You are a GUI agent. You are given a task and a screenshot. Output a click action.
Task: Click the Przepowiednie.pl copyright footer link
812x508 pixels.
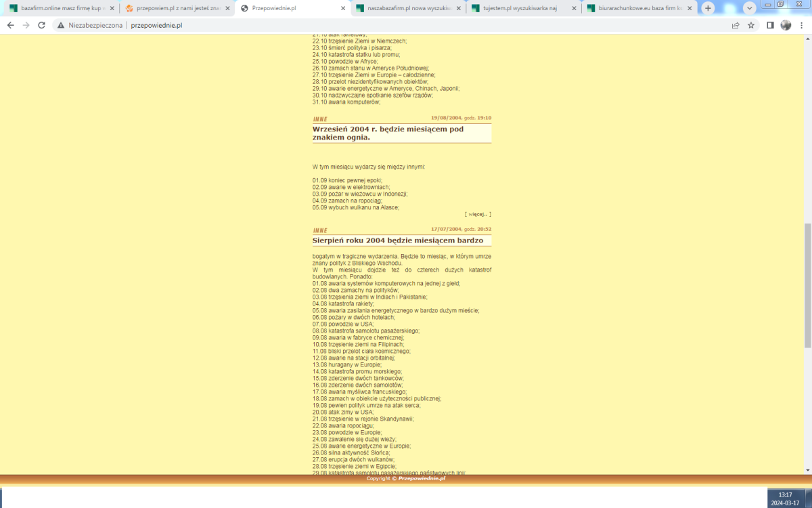(x=422, y=478)
